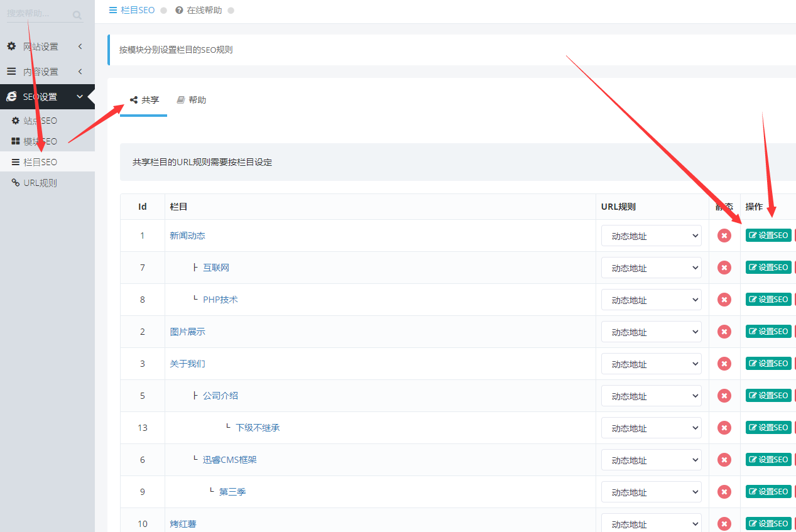Toggle static status icon for 公司介绍
The height and width of the screenshot is (532, 796).
pos(724,396)
